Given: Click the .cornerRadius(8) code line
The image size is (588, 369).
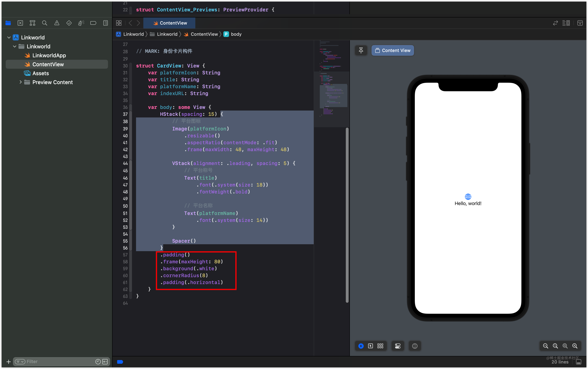Looking at the screenshot, I should click(184, 276).
